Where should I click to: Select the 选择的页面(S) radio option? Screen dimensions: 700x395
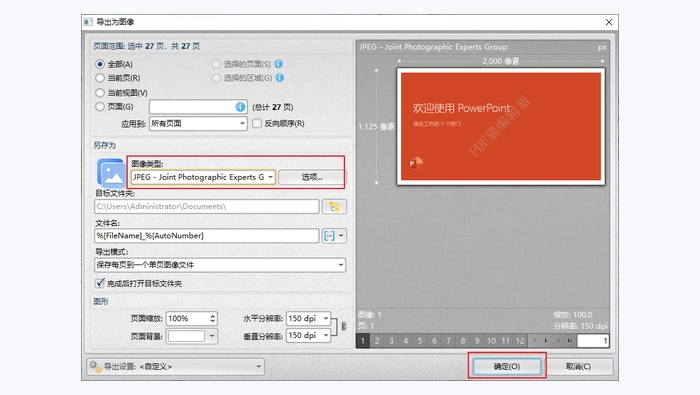(217, 64)
